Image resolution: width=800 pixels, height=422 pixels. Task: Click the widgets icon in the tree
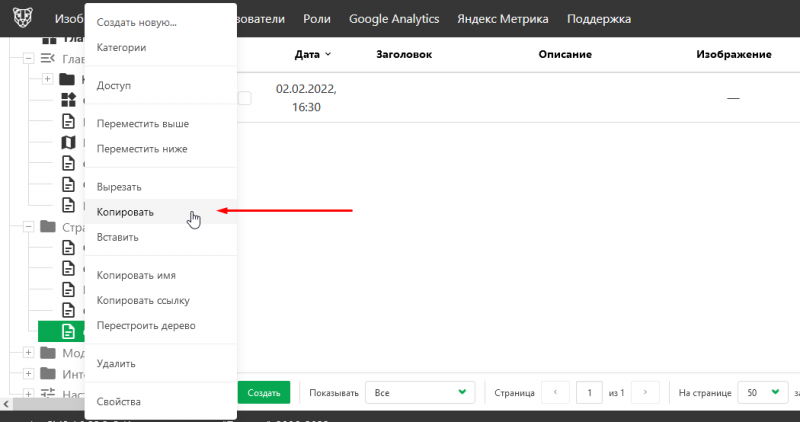pyautogui.click(x=69, y=99)
